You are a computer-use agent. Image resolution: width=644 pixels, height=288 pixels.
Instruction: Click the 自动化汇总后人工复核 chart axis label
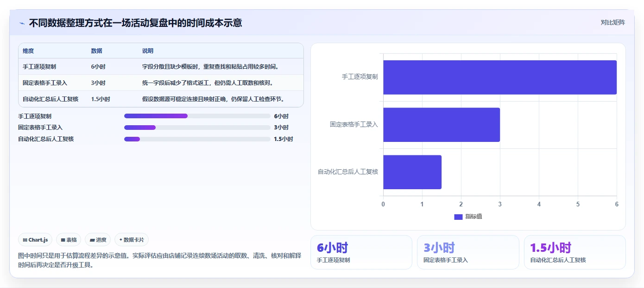(348, 172)
